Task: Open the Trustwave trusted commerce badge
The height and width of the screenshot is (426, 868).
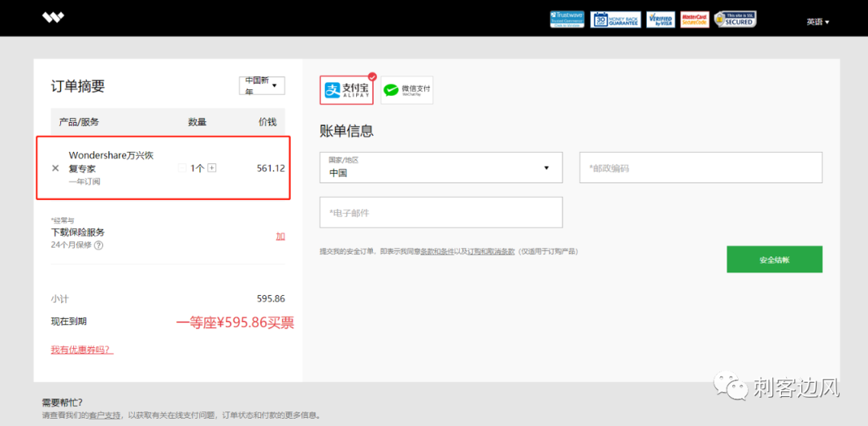Action: 567,19
